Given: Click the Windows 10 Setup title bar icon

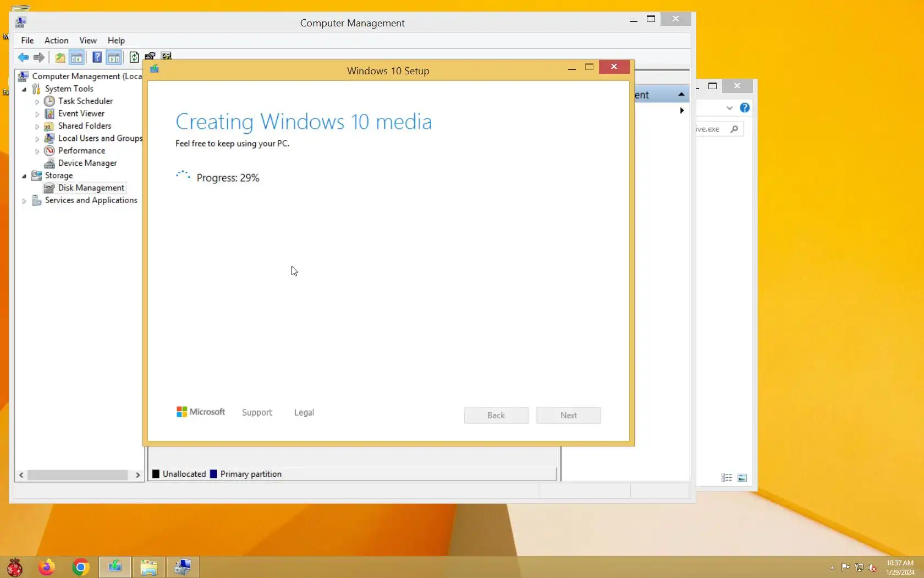Looking at the screenshot, I should [x=155, y=69].
